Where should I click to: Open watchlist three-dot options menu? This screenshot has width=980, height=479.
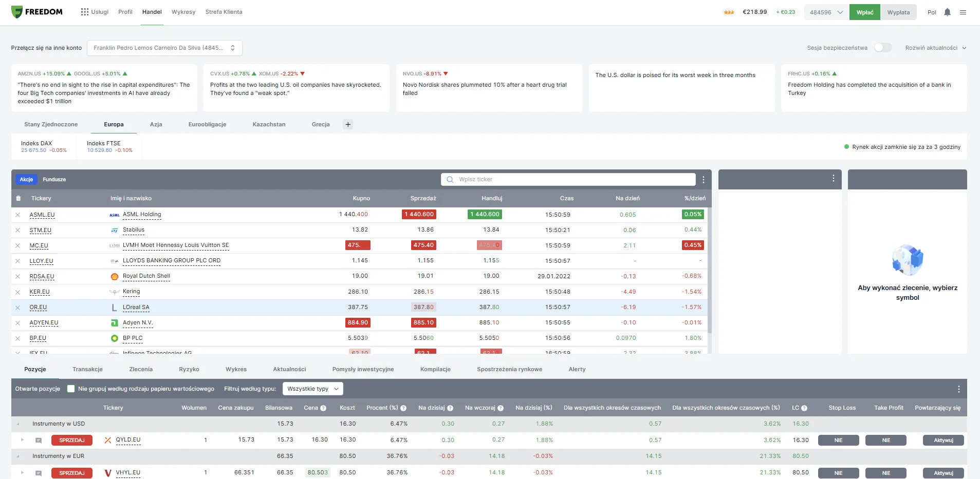pyautogui.click(x=704, y=180)
